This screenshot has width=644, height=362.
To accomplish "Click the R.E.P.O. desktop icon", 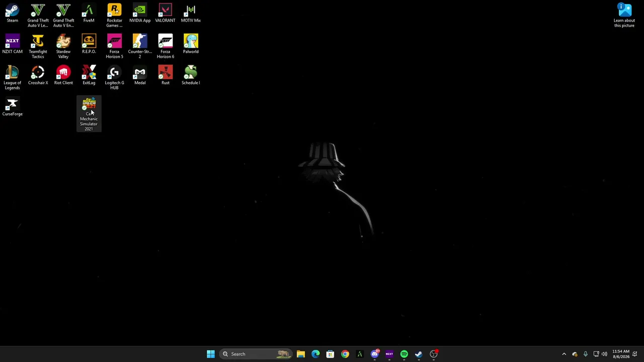I will click(x=89, y=45).
